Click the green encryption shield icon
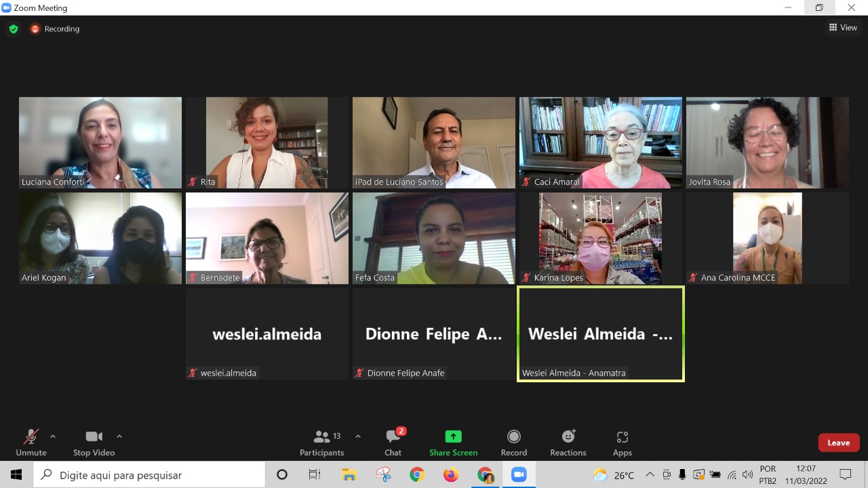 point(13,29)
